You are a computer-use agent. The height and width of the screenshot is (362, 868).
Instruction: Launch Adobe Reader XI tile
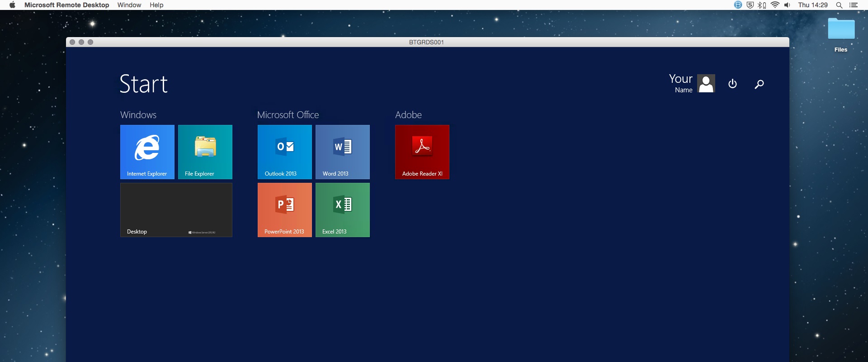click(x=422, y=152)
